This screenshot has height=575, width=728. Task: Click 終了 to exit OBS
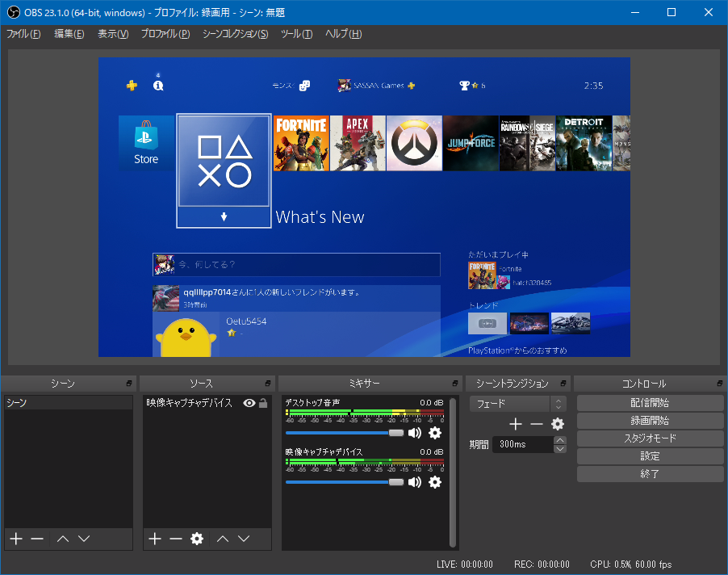[650, 474]
